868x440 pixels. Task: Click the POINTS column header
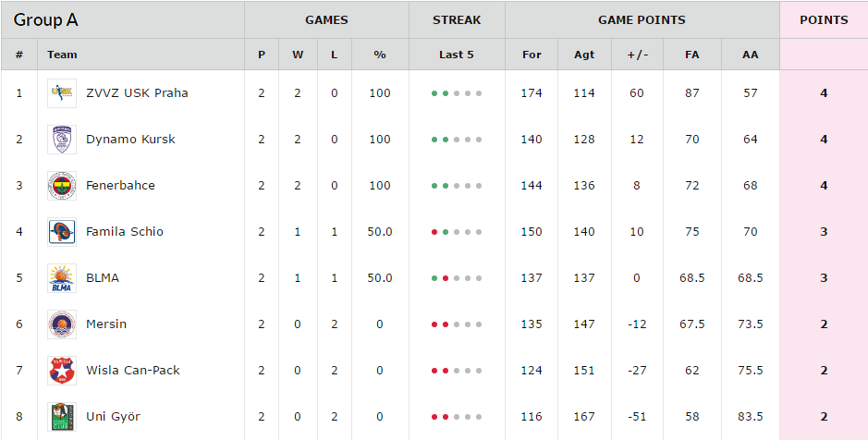tap(824, 20)
